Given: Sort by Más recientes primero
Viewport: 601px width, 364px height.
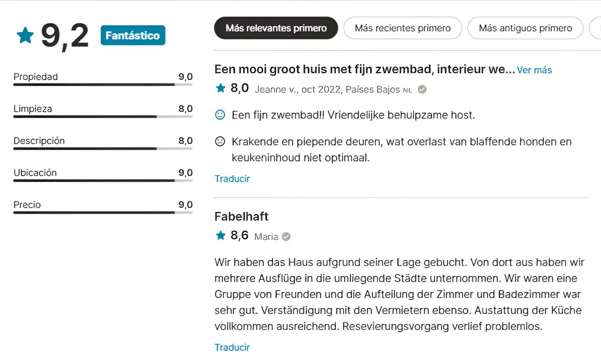Looking at the screenshot, I should [403, 28].
